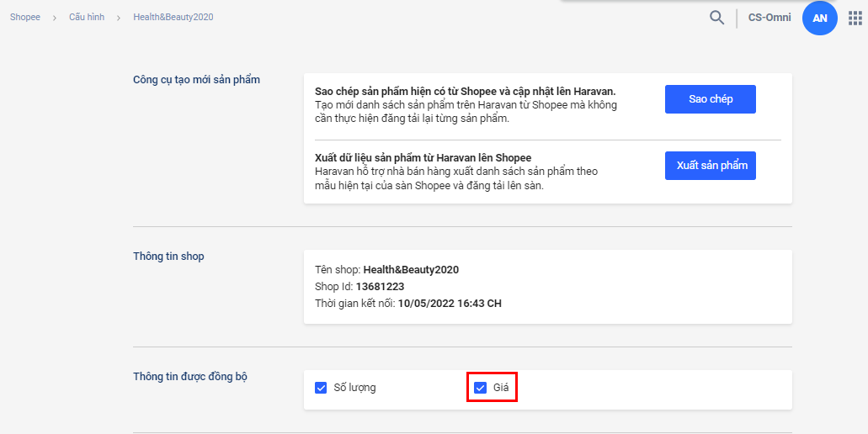Open the apps grid launcher icon
Screen dimensions: 868x434
[855, 18]
